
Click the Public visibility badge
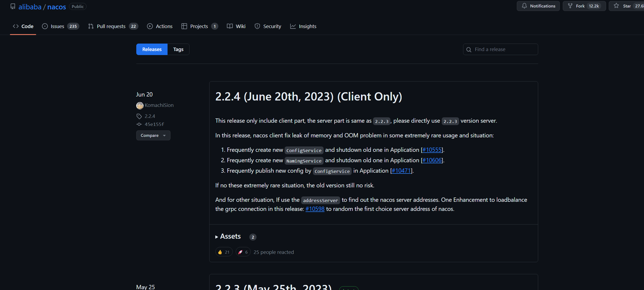click(77, 6)
